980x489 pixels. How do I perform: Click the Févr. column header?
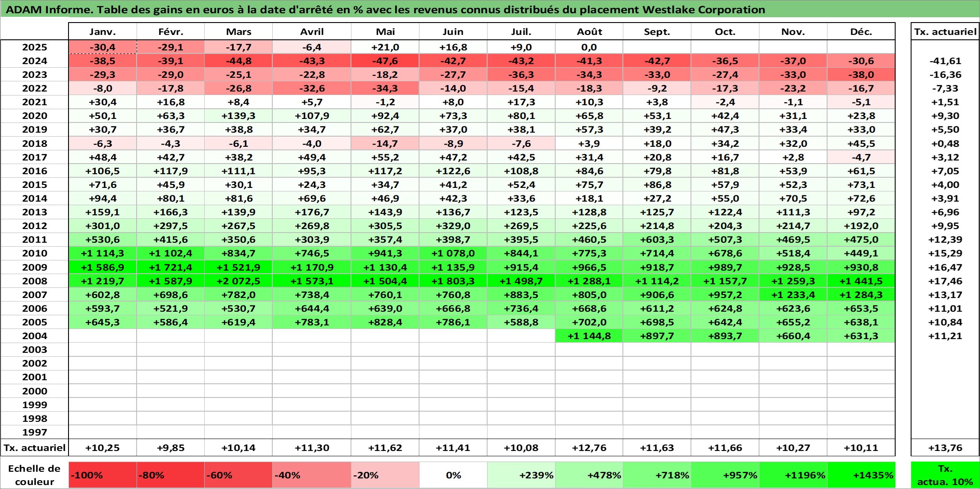tap(171, 31)
